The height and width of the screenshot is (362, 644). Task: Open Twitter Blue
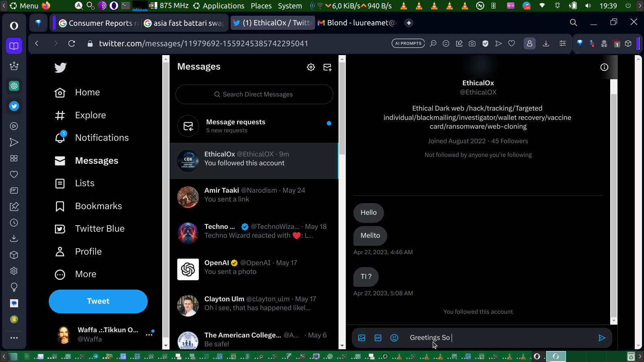(x=90, y=229)
